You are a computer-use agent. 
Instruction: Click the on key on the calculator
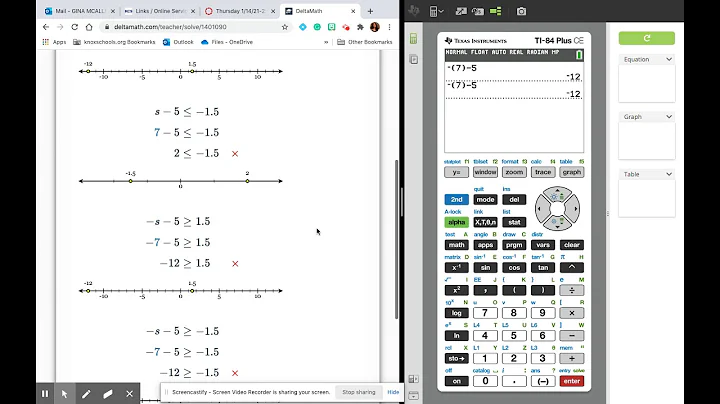tap(456, 381)
